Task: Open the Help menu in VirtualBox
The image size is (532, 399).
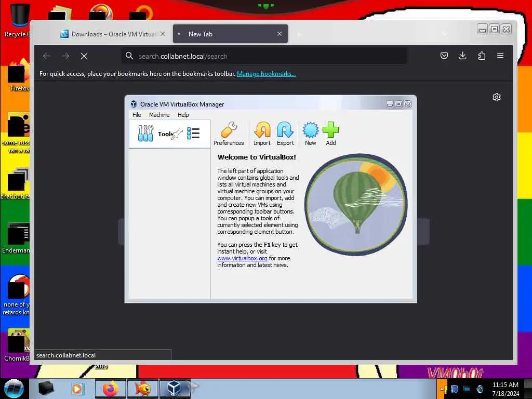Action: (x=183, y=115)
